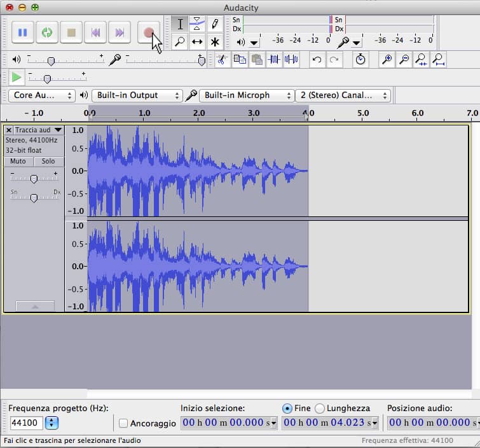This screenshot has width=480, height=448.
Task: Fit project in window icon
Action: (439, 59)
